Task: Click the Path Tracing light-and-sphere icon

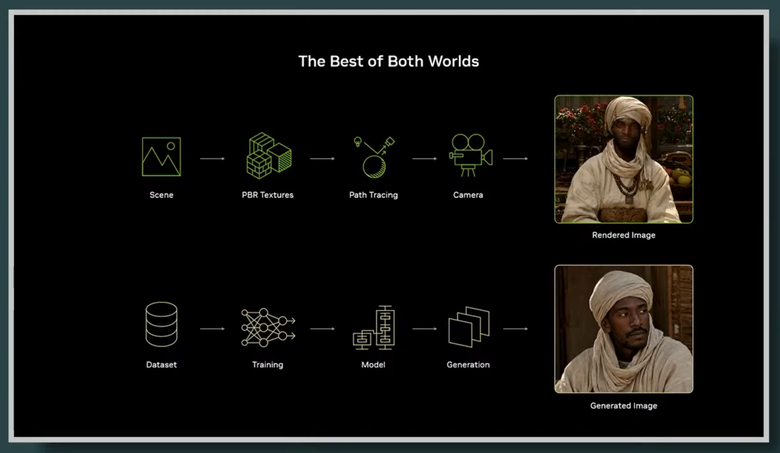Action: [x=374, y=157]
